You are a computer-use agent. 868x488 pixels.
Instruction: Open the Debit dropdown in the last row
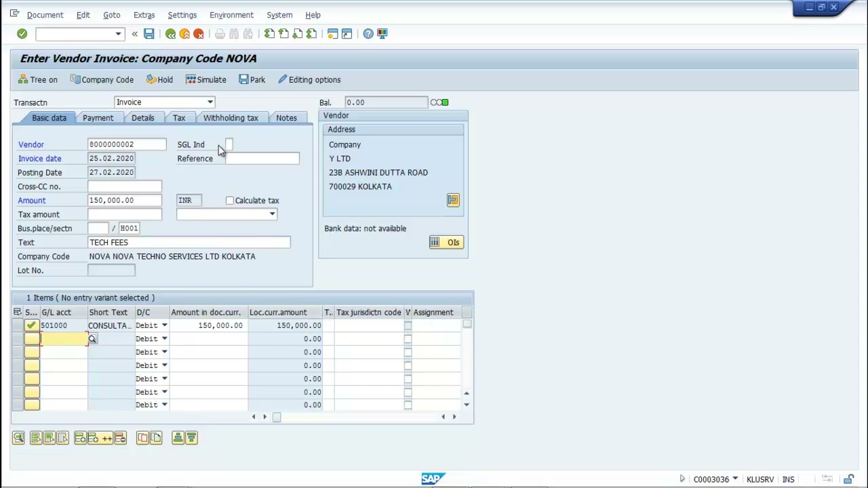(x=164, y=405)
